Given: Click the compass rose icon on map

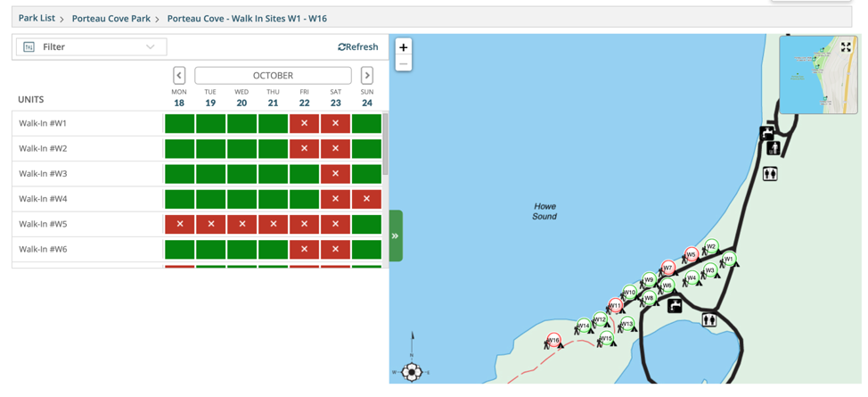Looking at the screenshot, I should click(412, 371).
